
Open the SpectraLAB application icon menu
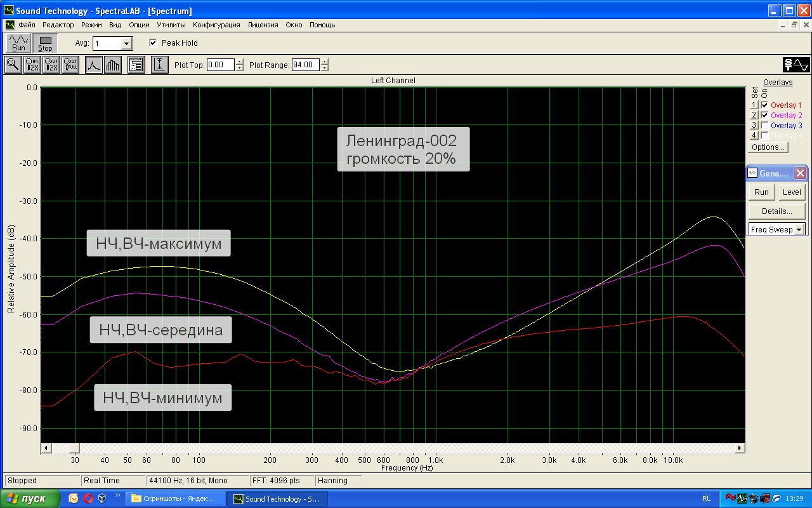pyautogui.click(x=9, y=11)
